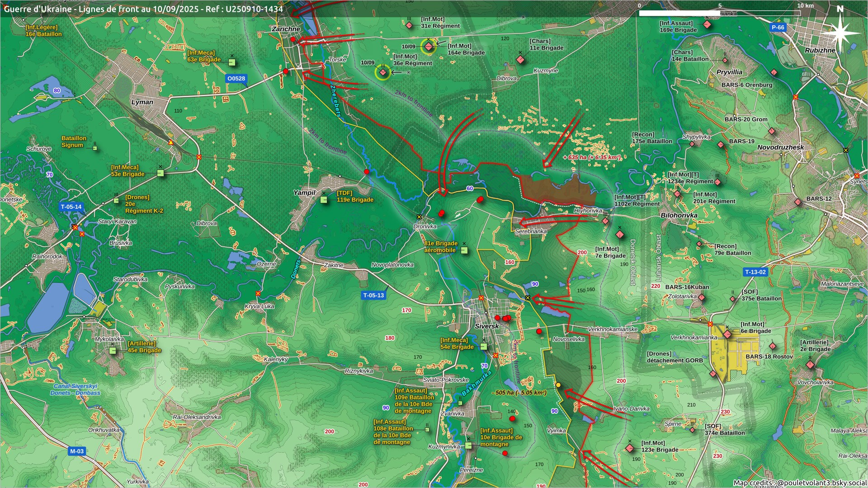
Task: Click the T-05-14 road shield
Action: (x=71, y=207)
